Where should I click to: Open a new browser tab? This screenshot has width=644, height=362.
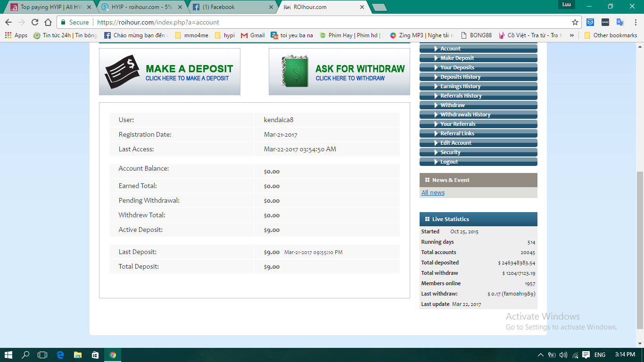coord(379,7)
